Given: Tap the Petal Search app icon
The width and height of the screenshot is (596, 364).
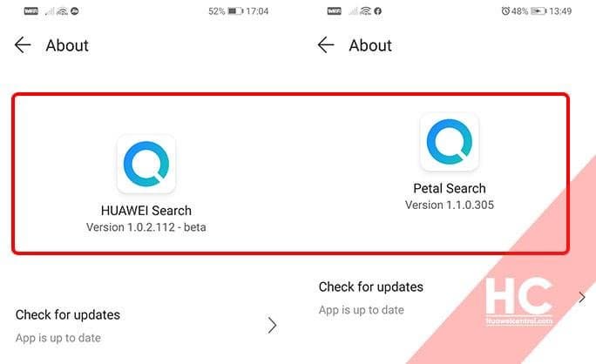Looking at the screenshot, I should [x=450, y=142].
